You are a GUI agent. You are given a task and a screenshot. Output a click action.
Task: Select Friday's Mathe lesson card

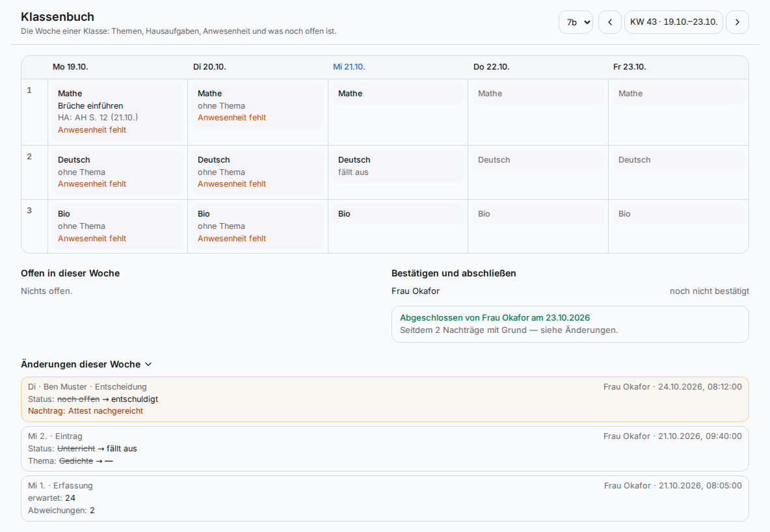678,94
